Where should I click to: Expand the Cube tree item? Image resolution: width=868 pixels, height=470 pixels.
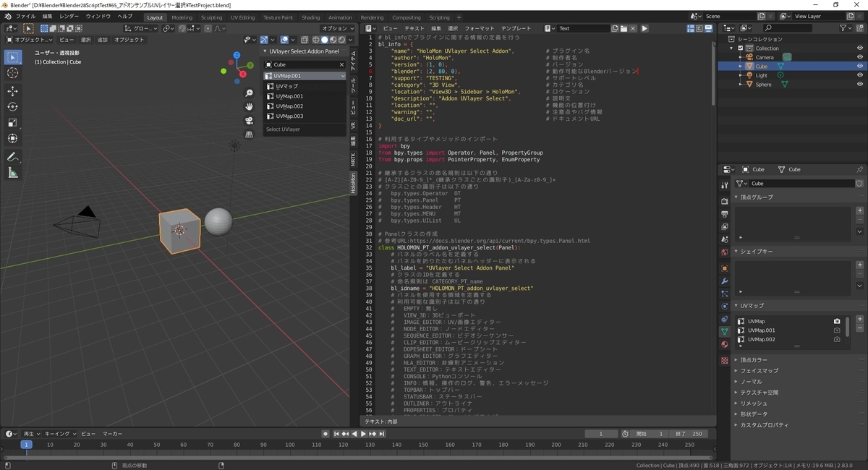coord(741,66)
